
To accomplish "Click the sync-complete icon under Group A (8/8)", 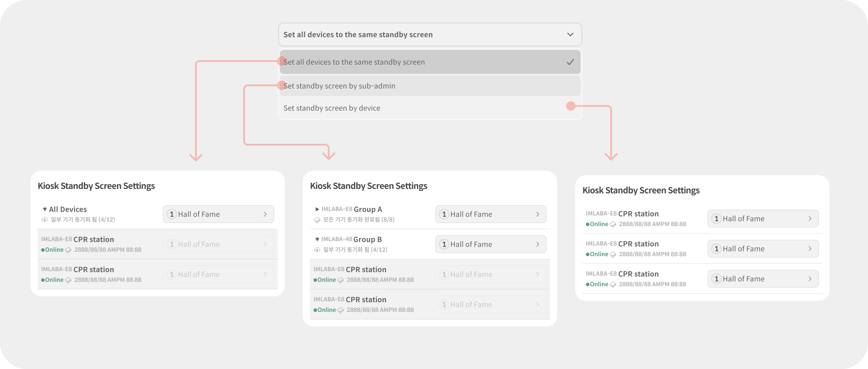I will [317, 220].
